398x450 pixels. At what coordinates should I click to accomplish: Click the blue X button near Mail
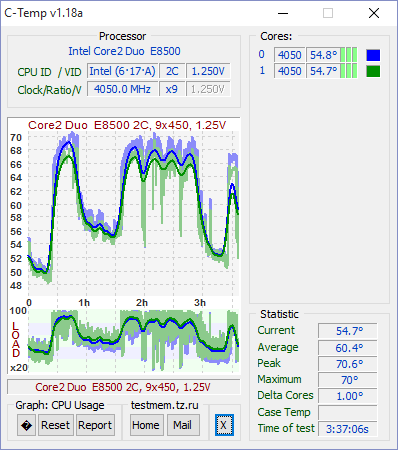(x=224, y=425)
